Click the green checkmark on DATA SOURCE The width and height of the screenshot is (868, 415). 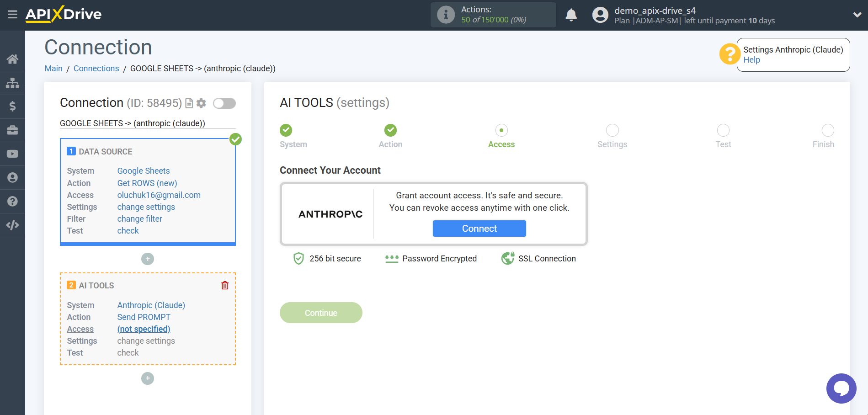click(x=235, y=139)
